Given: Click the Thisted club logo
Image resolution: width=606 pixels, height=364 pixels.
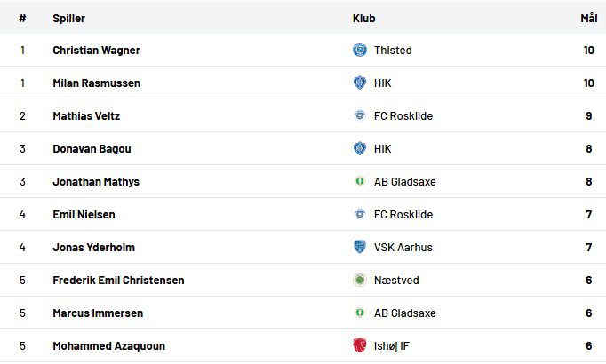Looking at the screenshot, I should click(360, 51).
